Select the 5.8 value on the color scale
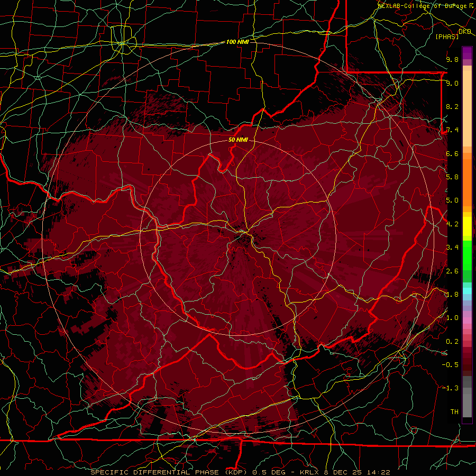 point(452,177)
